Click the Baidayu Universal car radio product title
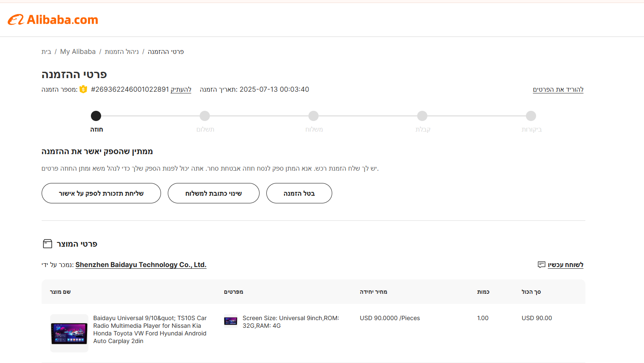 (150, 329)
